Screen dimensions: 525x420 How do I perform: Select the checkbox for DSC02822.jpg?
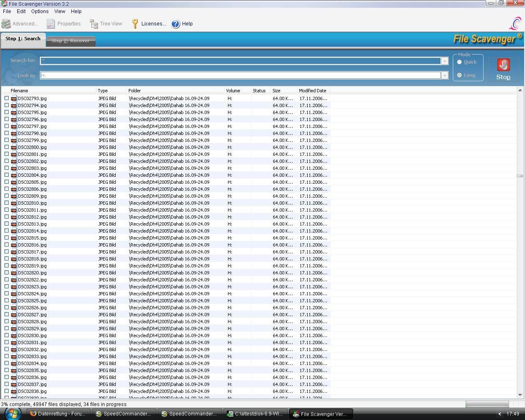(7, 280)
